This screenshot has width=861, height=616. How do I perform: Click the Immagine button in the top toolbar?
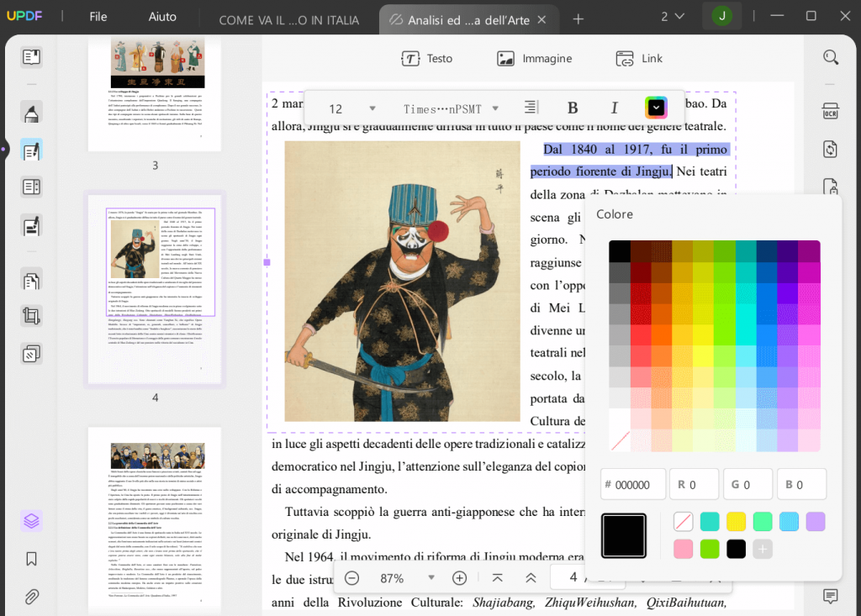pos(536,58)
